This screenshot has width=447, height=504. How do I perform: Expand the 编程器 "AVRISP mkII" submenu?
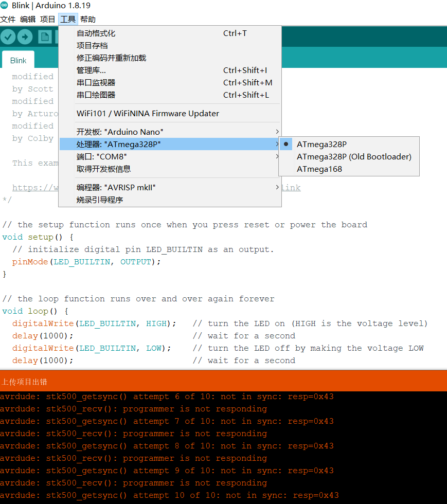(170, 187)
